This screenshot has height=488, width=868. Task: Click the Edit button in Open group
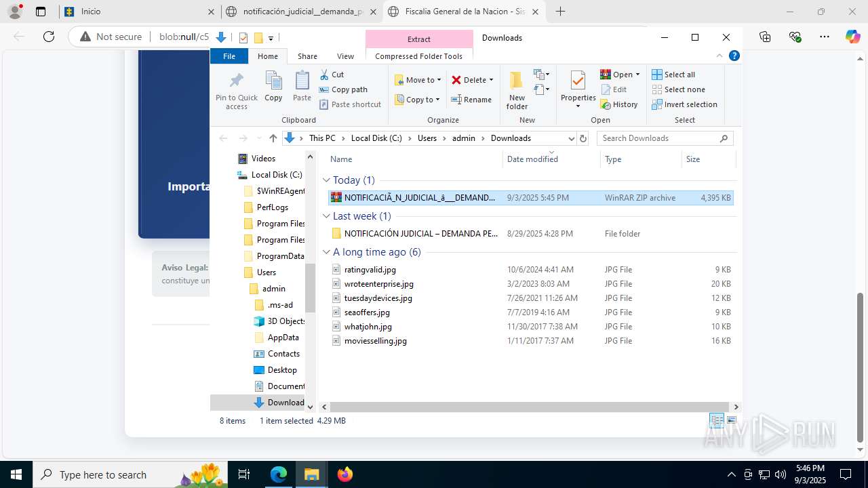click(614, 89)
